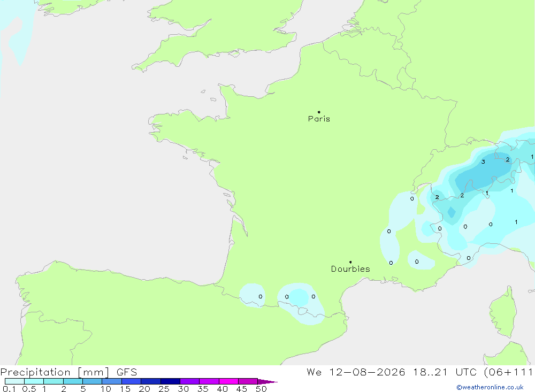Click the Precipitation [mm] GFS title
Image resolution: width=535 pixels, height=392 pixels.
click(x=68, y=372)
